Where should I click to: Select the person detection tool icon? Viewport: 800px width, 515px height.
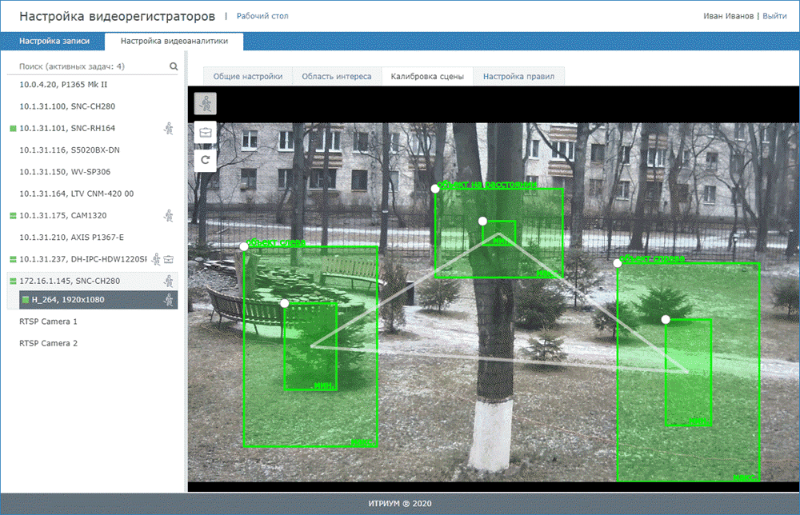coord(205,104)
